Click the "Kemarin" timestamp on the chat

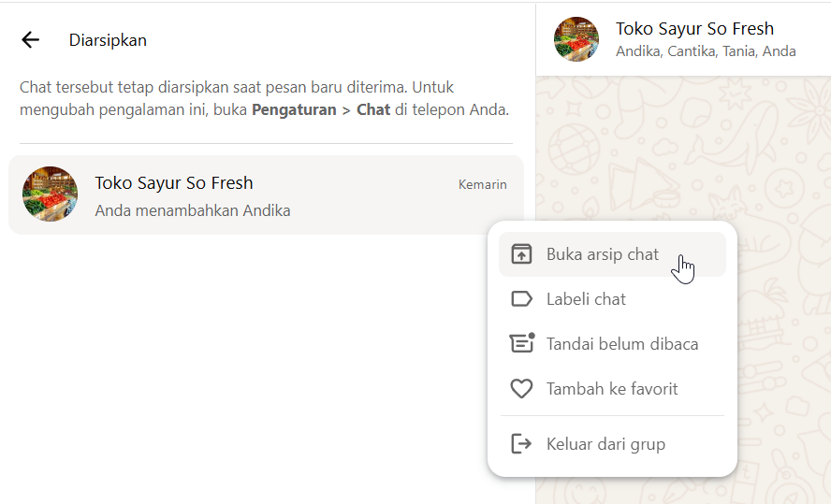482,184
